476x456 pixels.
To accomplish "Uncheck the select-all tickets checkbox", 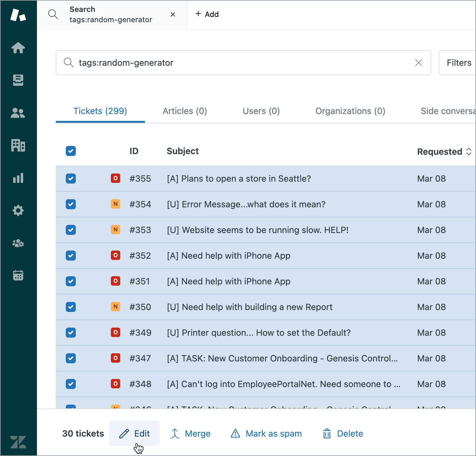I will pos(71,151).
